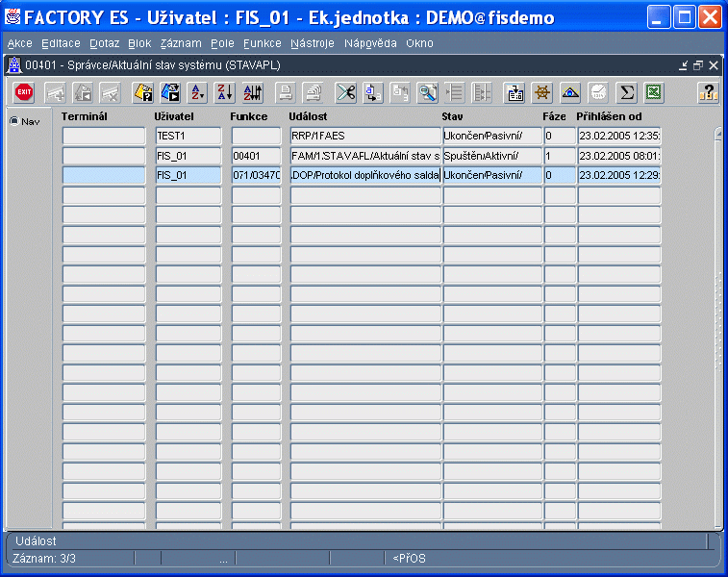Screen dimensions: 728x577
Task: Click the single printer icon
Action: [x=285, y=93]
